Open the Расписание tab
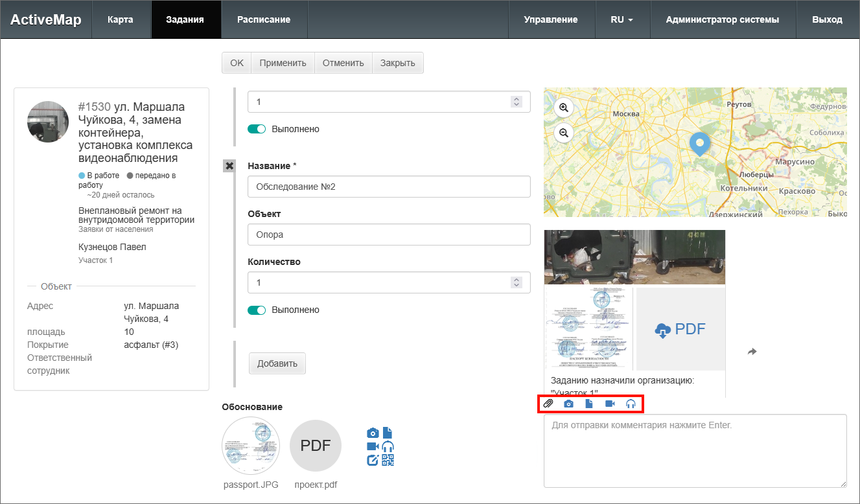This screenshot has height=504, width=860. coord(263,19)
